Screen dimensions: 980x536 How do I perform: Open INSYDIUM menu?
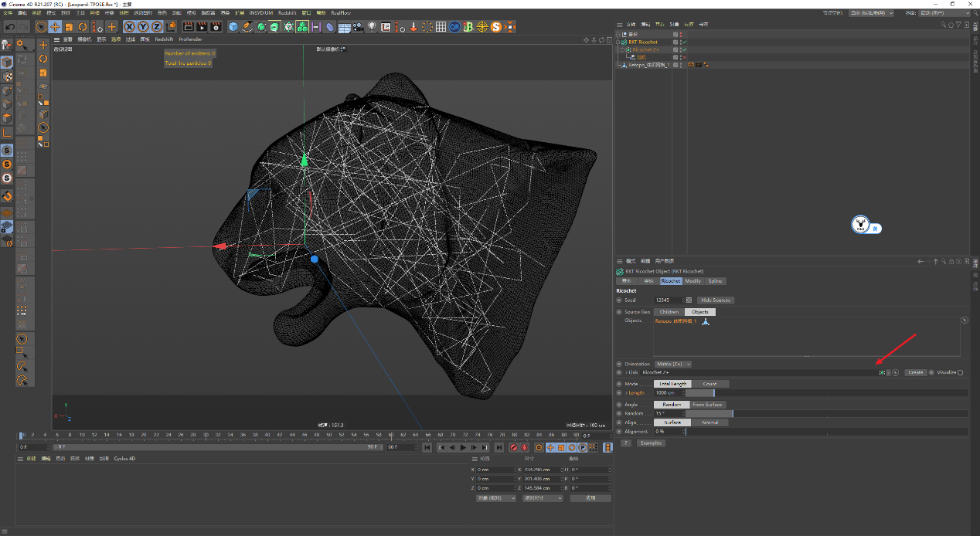(x=261, y=13)
